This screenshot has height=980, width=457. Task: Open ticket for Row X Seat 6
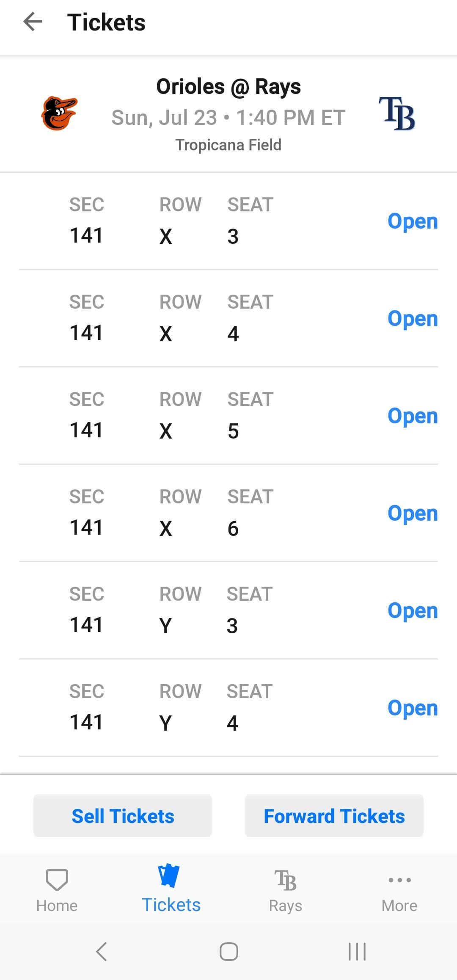(x=413, y=513)
